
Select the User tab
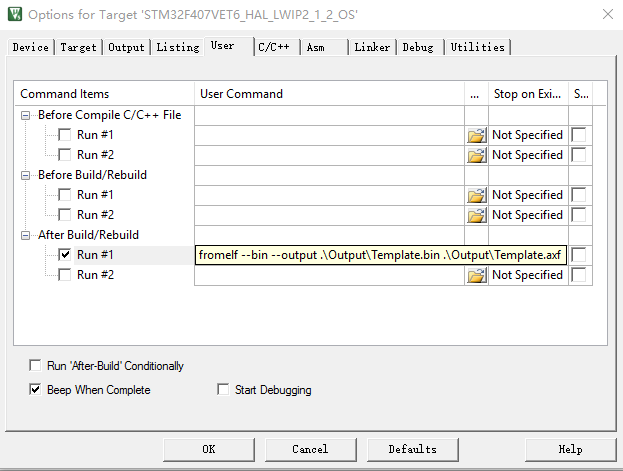[x=228, y=46]
